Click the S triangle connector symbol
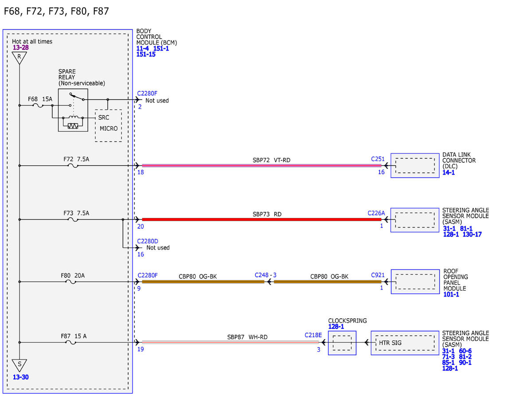Viewport: 532px width, 411px height. pos(20,365)
